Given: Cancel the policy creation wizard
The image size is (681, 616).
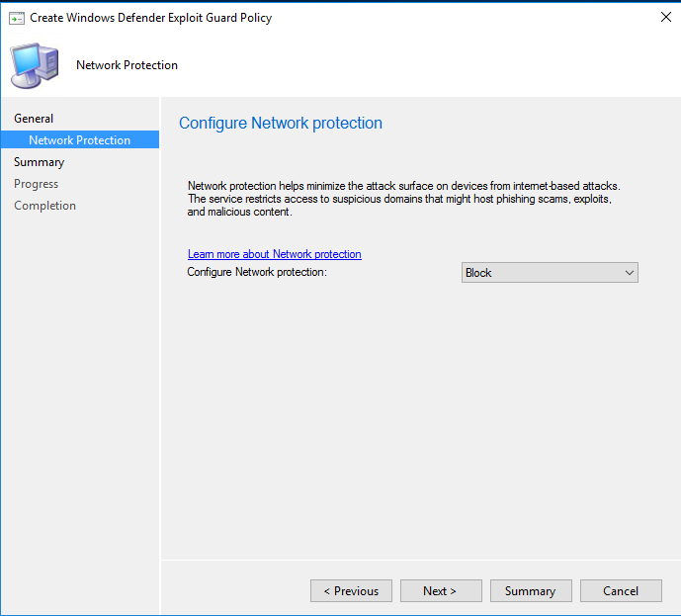Looking at the screenshot, I should (x=621, y=591).
